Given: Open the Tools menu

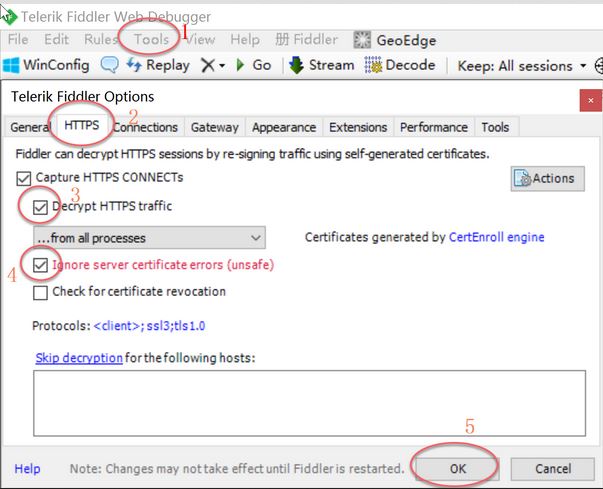Looking at the screenshot, I should [151, 40].
